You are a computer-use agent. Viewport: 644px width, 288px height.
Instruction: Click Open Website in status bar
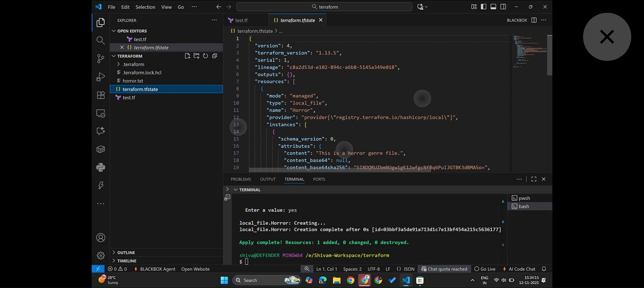pos(195,269)
